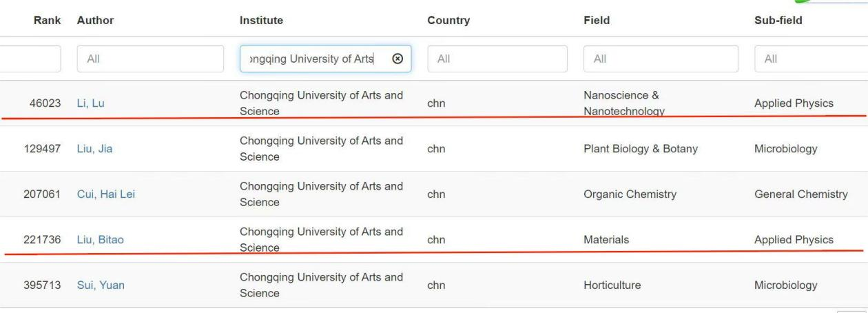Sort by Country column header
The image size is (868, 313).
point(448,21)
